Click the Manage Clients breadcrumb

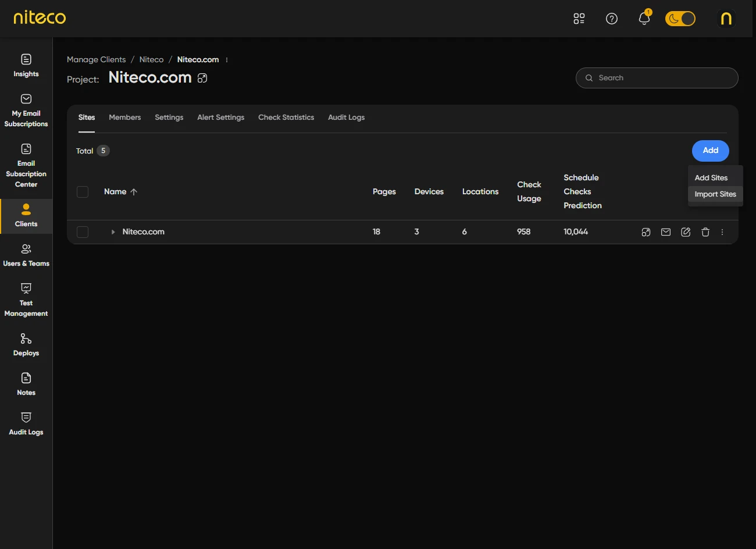click(x=96, y=59)
